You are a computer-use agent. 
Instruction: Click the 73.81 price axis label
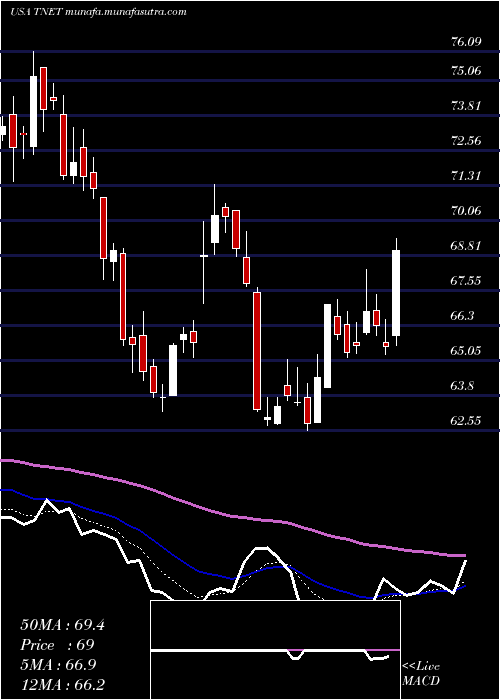(x=466, y=106)
